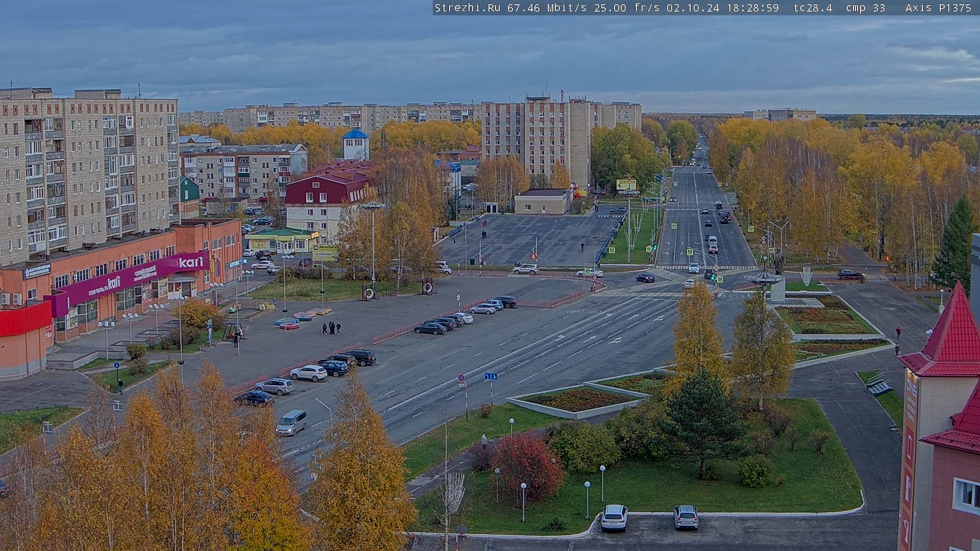Click the large white kari store sign
Screen dimensions: 980x551
191,262
